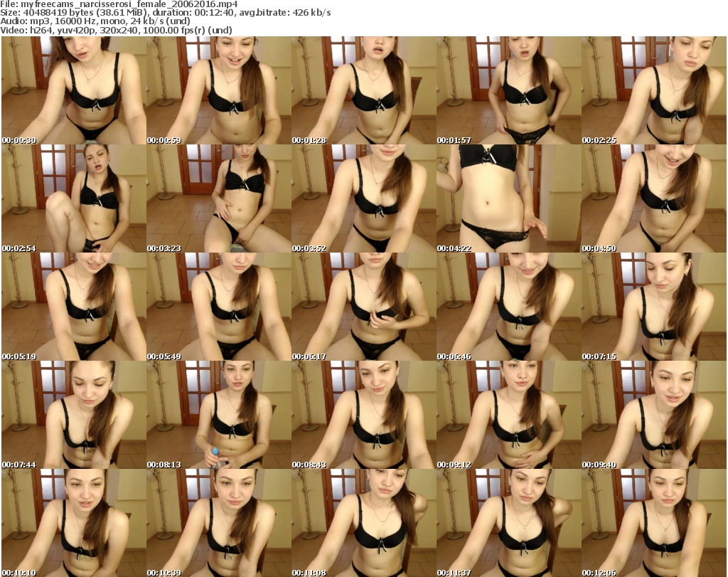
Task: Click the last thumbnail stamped 00:12:06
Action: click(654, 523)
